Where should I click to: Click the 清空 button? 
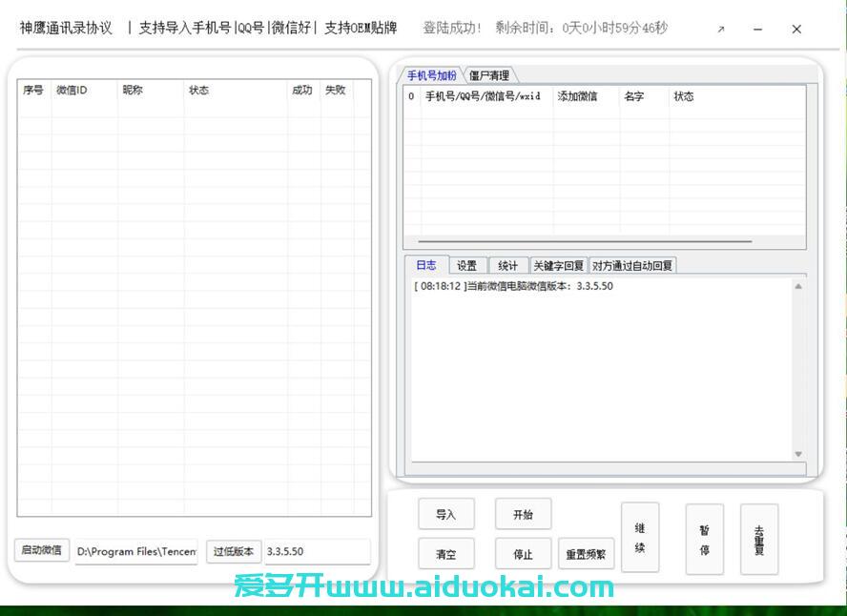click(446, 553)
